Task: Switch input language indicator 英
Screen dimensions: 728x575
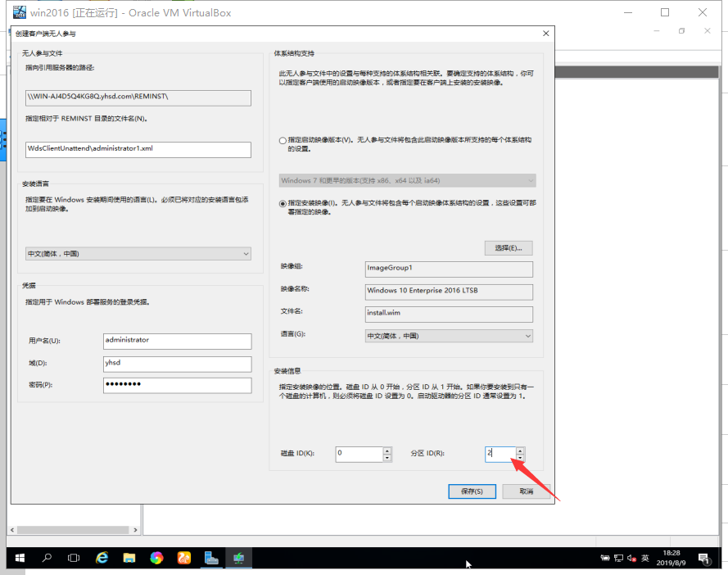Action: pos(645,558)
